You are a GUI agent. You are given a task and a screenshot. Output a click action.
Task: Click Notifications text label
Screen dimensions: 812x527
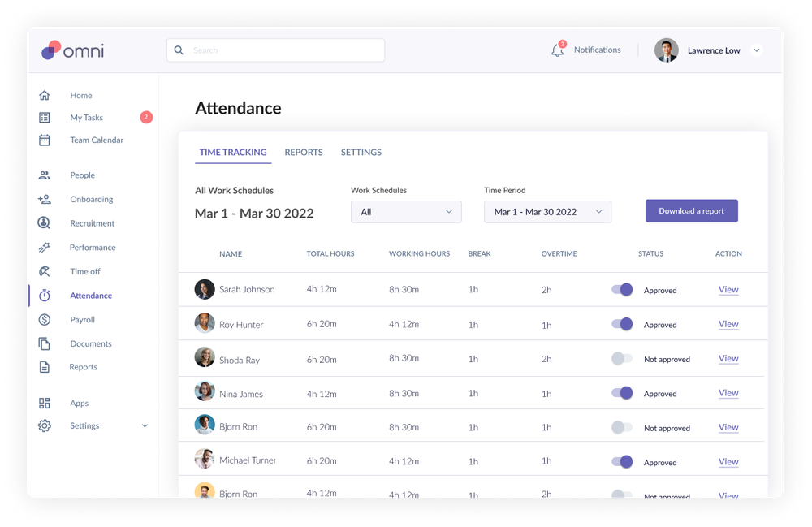coord(597,50)
